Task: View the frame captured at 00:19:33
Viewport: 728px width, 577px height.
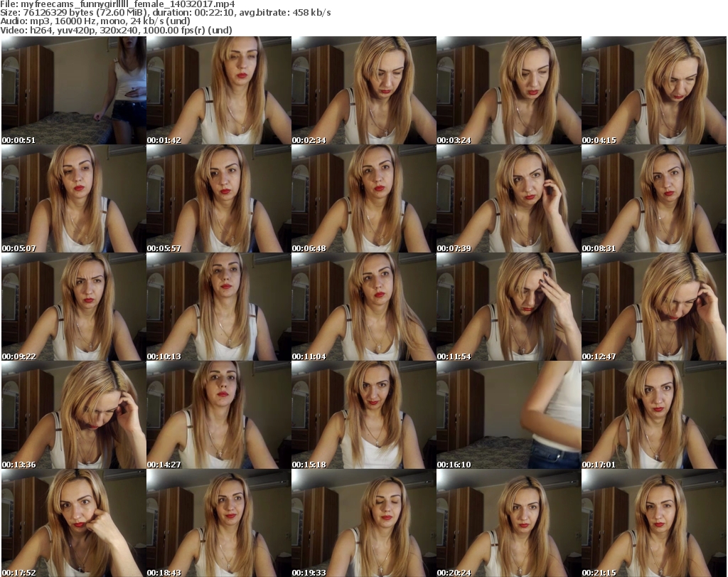Action: 363,523
